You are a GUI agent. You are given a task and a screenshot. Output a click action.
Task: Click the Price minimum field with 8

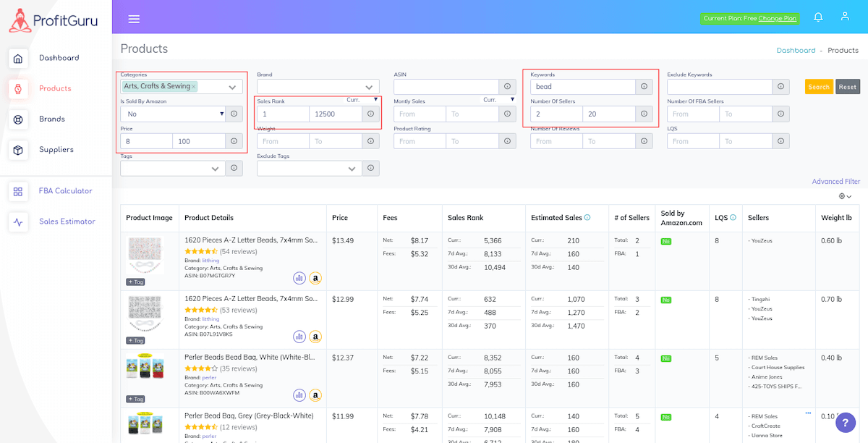[x=146, y=141]
